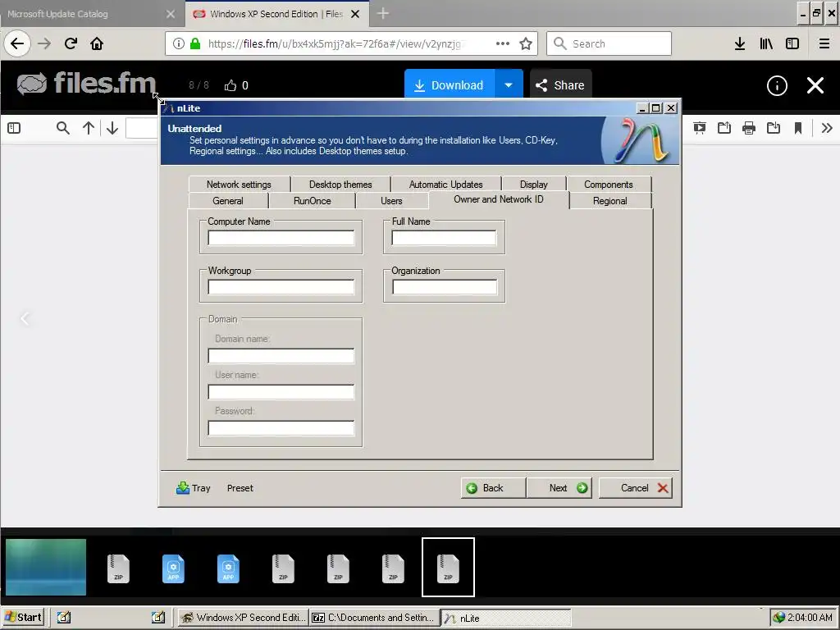Select the first APP file thumbnail
The width and height of the screenshot is (840, 630).
click(173, 568)
